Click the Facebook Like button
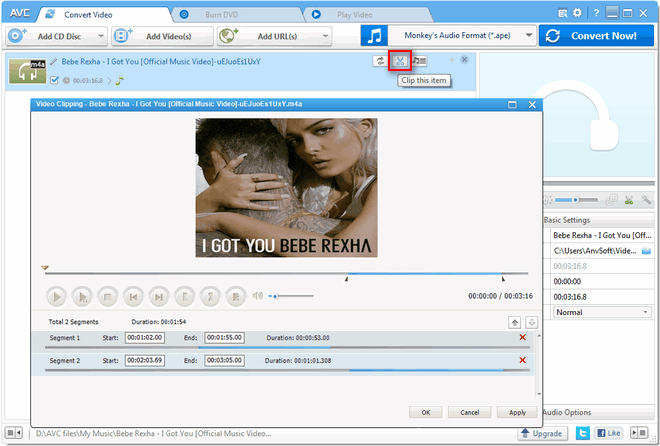This screenshot has width=660, height=446. click(609, 433)
